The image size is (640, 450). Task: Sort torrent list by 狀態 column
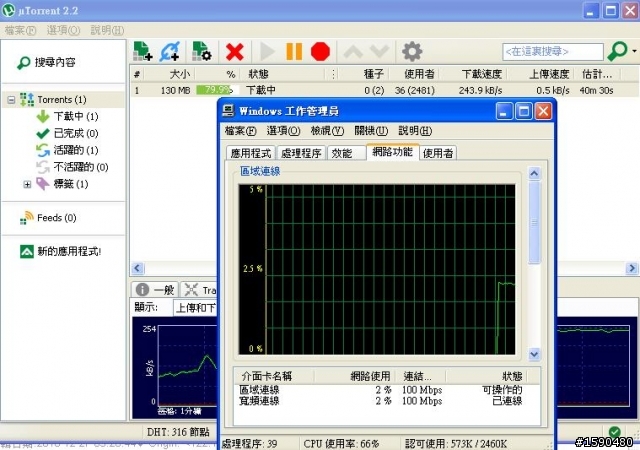coord(286,74)
